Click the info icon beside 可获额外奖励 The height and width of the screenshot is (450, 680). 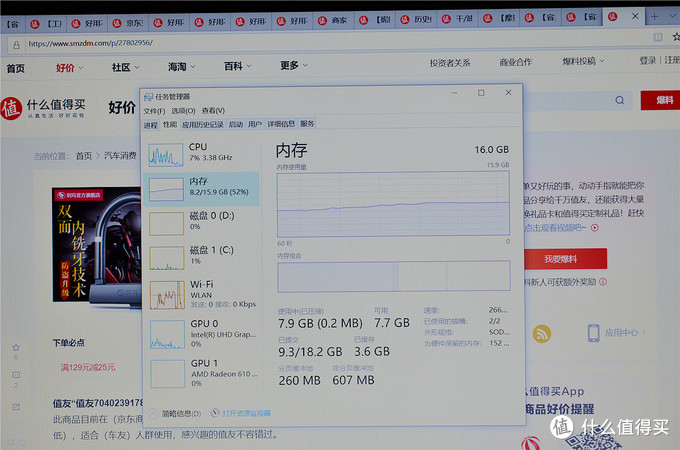[603, 282]
